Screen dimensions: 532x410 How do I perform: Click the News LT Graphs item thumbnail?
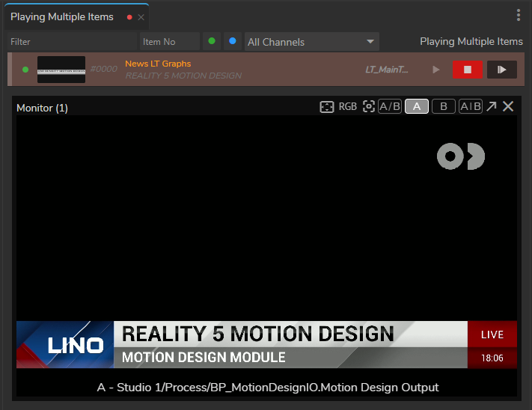point(61,70)
